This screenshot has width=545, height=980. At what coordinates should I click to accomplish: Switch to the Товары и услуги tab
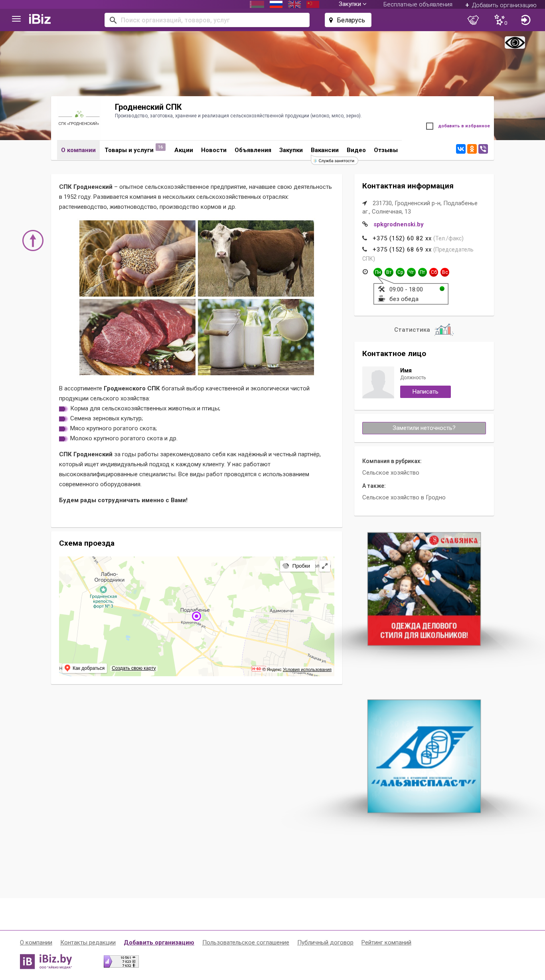(129, 150)
